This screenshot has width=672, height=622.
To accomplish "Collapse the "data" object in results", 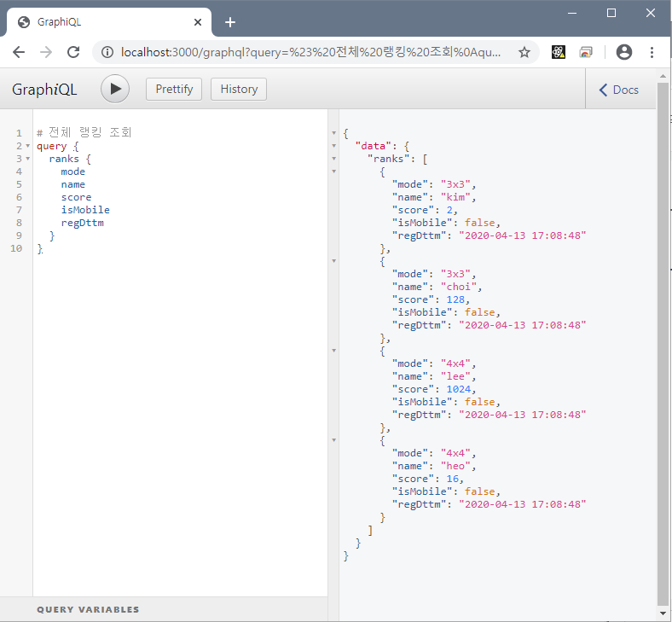I will pos(333,146).
